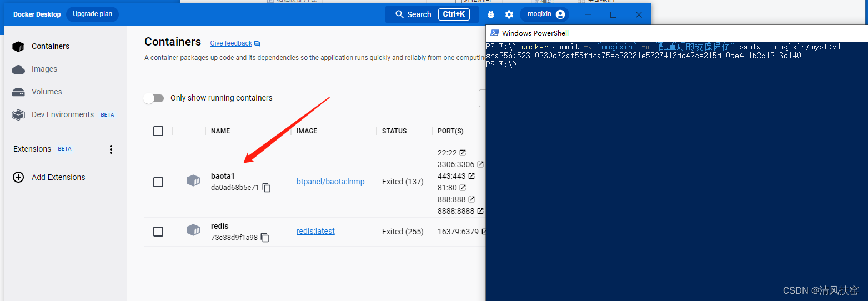The image size is (868, 301).
Task: Open troubleshoot via the bug icon
Action: pos(490,14)
